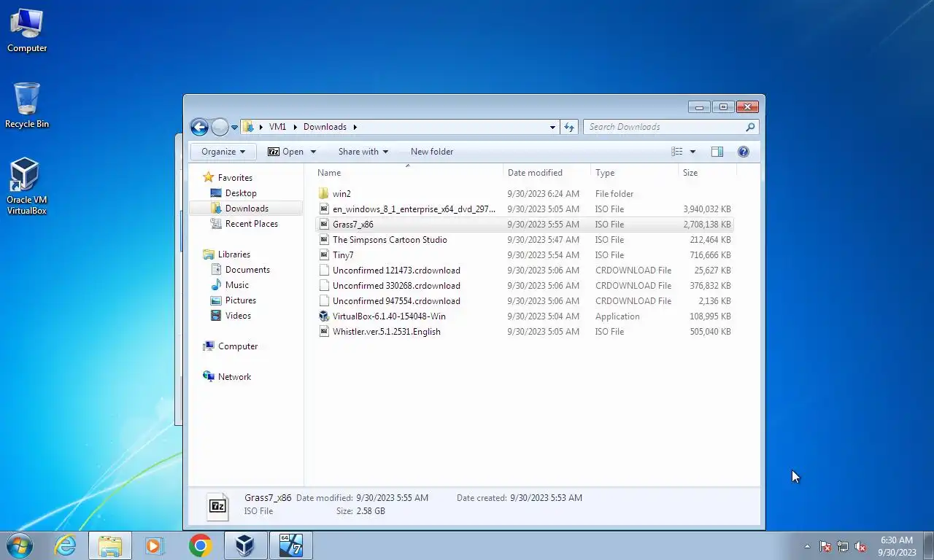934x560 pixels.
Task: Open Windows Media Player from taskbar
Action: point(155,545)
